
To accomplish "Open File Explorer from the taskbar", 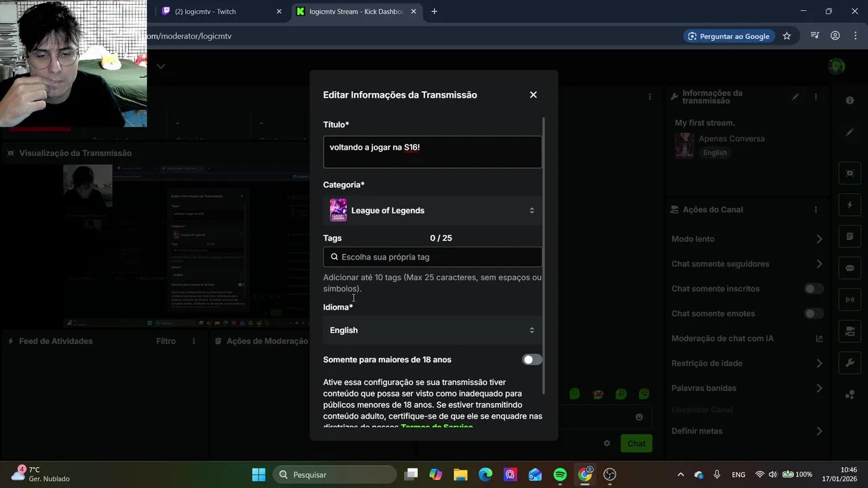I will pos(460,474).
